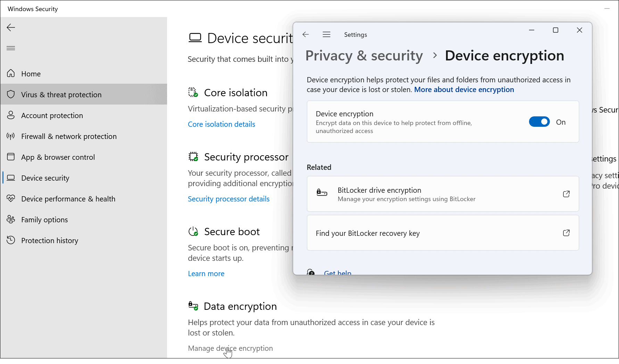
Task: Open Family options section
Action: point(84,220)
